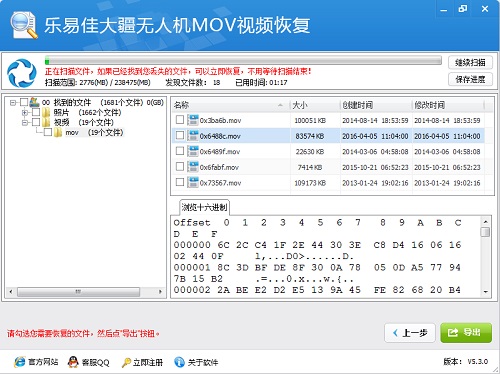Viewport: 500px width, 374px height.
Task: Click the 关于软件 info icon
Action: (179, 362)
